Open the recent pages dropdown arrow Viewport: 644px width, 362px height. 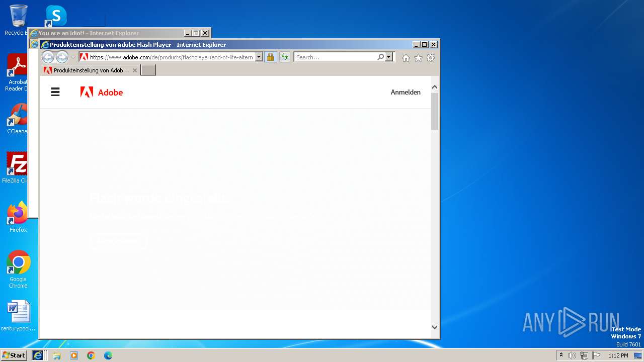[73, 57]
